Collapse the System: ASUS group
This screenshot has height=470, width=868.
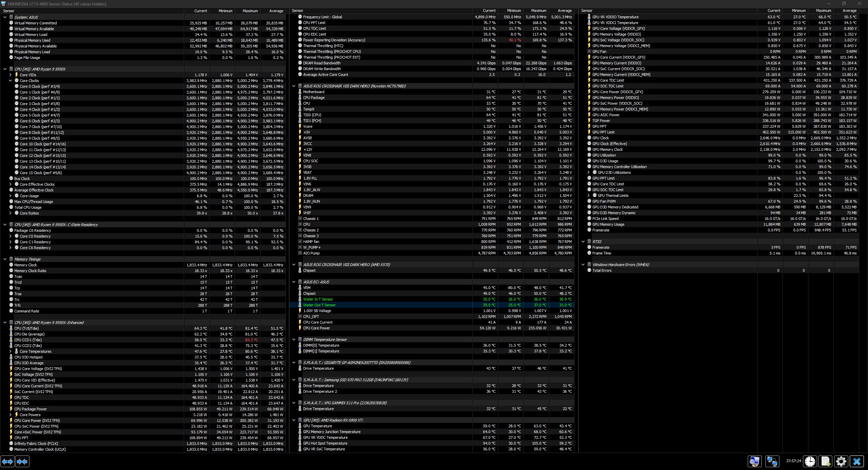click(x=5, y=17)
